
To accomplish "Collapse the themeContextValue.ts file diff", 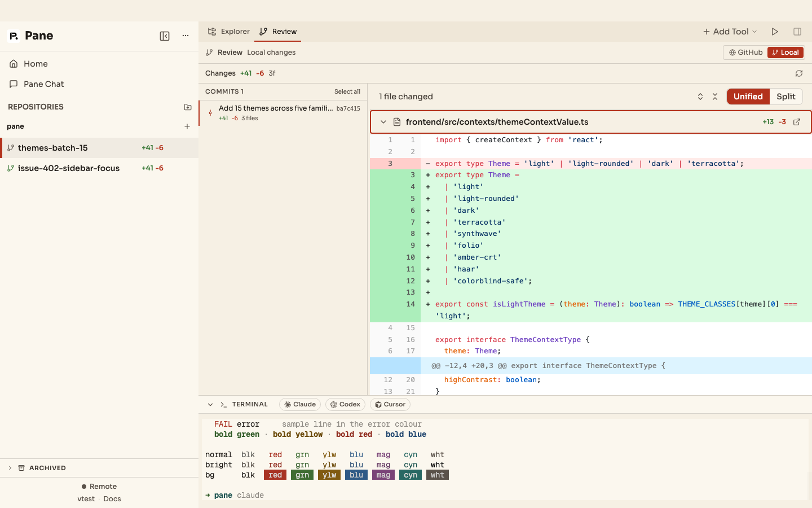I will [x=383, y=122].
